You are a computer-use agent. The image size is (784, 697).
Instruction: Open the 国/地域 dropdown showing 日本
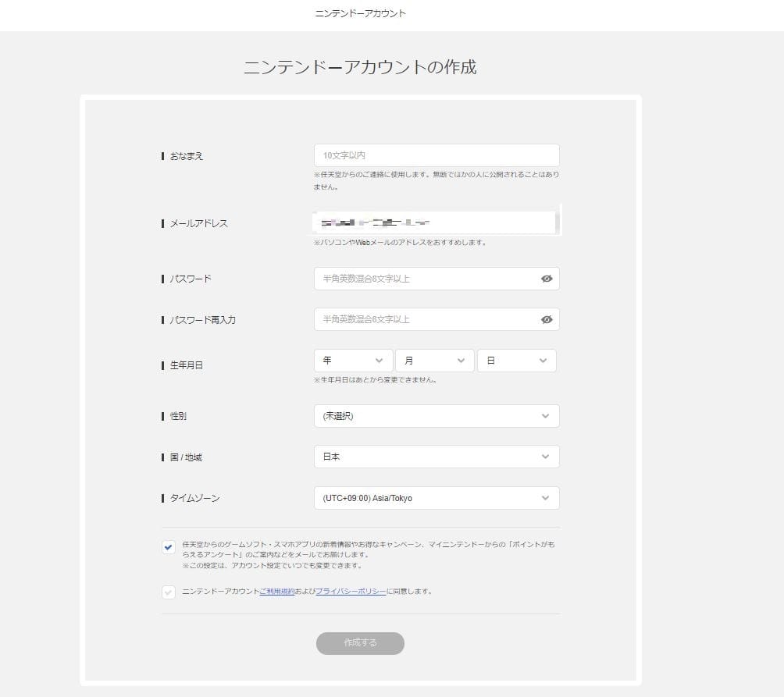(x=436, y=457)
